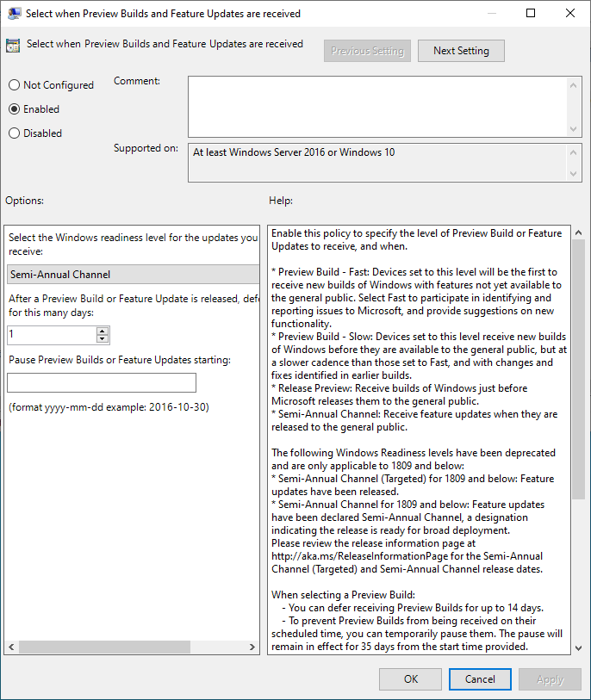
Task: Choose the Disabled radio button
Action: 14,133
